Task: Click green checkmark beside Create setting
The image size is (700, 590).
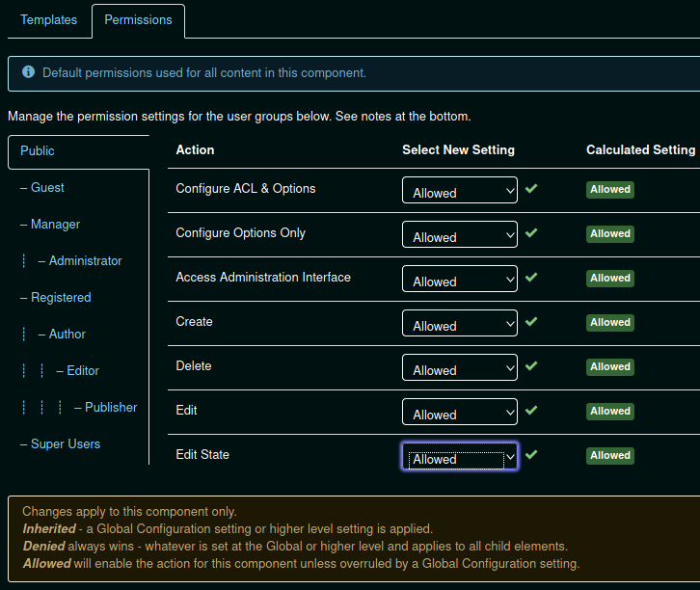Action: (531, 322)
